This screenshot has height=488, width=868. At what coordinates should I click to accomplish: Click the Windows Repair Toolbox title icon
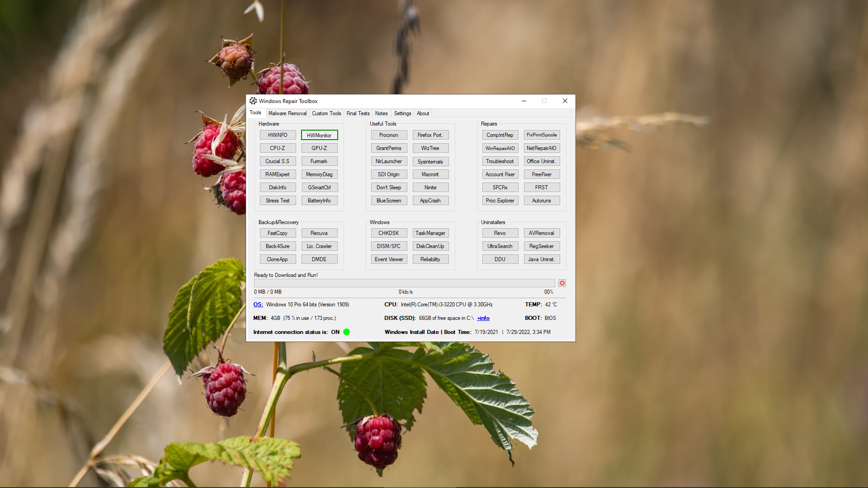coord(253,101)
